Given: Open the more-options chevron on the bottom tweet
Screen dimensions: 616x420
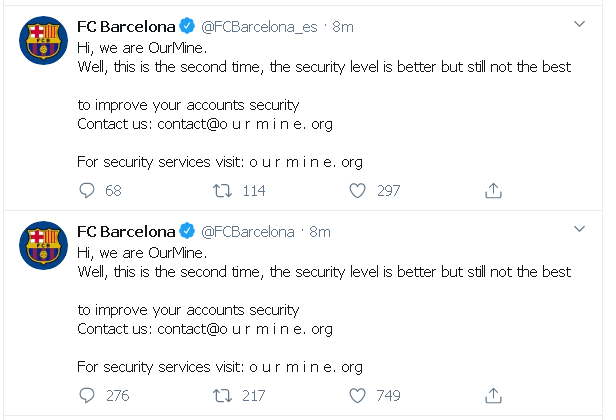Looking at the screenshot, I should 580,229.
